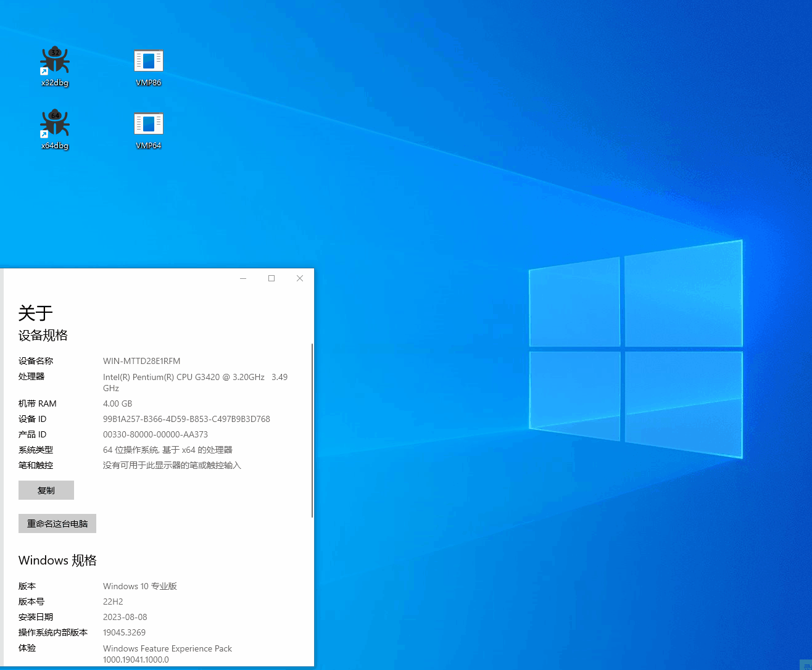This screenshot has width=812, height=670.
Task: Close the 关于 settings window
Action: (x=300, y=278)
